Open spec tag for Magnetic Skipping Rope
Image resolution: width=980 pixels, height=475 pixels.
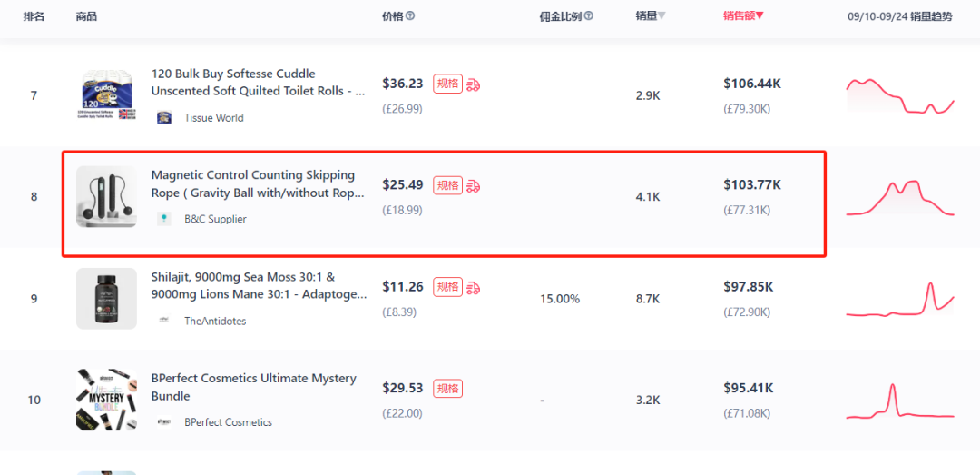point(447,185)
